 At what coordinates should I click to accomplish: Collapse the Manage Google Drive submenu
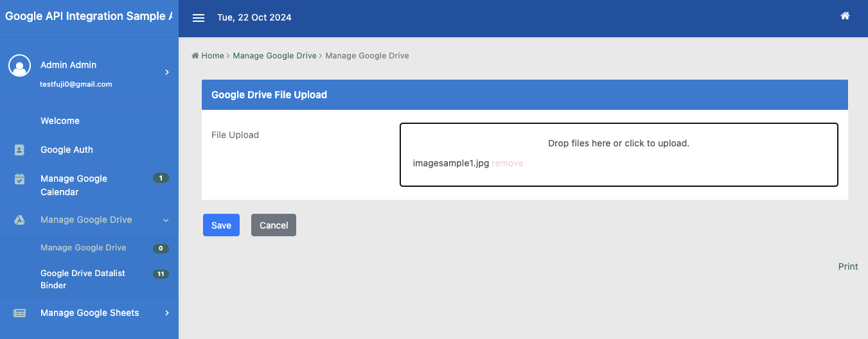click(166, 220)
